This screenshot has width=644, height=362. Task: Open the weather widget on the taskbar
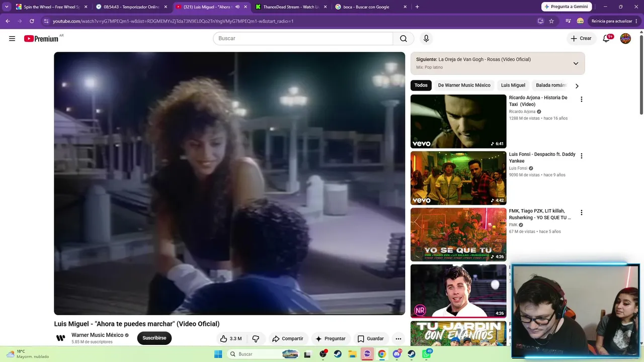point(28,354)
